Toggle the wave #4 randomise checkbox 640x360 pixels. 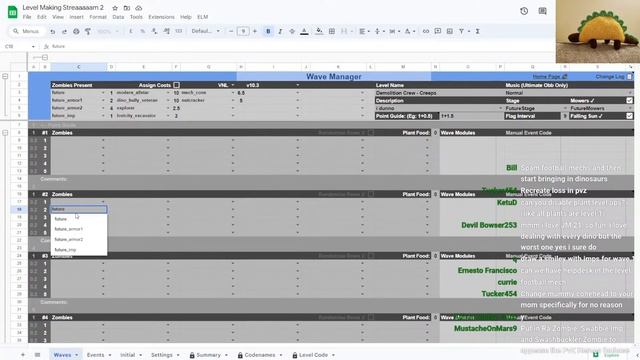click(x=371, y=317)
